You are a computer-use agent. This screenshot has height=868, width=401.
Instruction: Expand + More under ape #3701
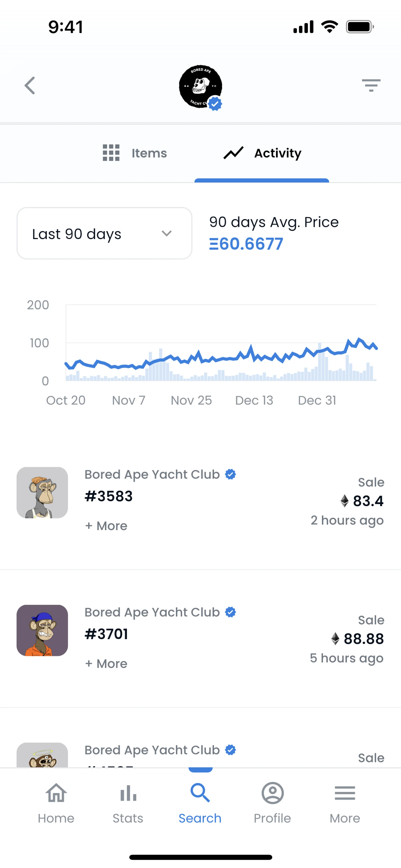[106, 664]
